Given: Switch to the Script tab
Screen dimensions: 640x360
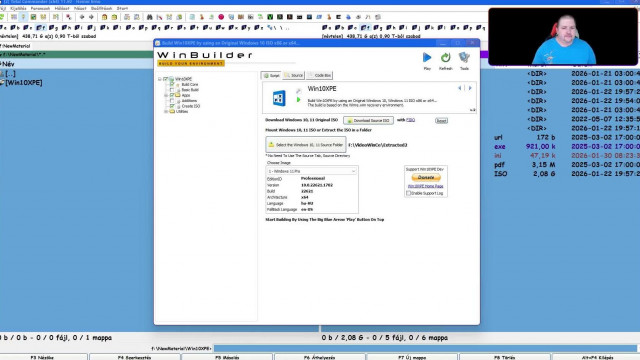Looking at the screenshot, I should [x=271, y=76].
